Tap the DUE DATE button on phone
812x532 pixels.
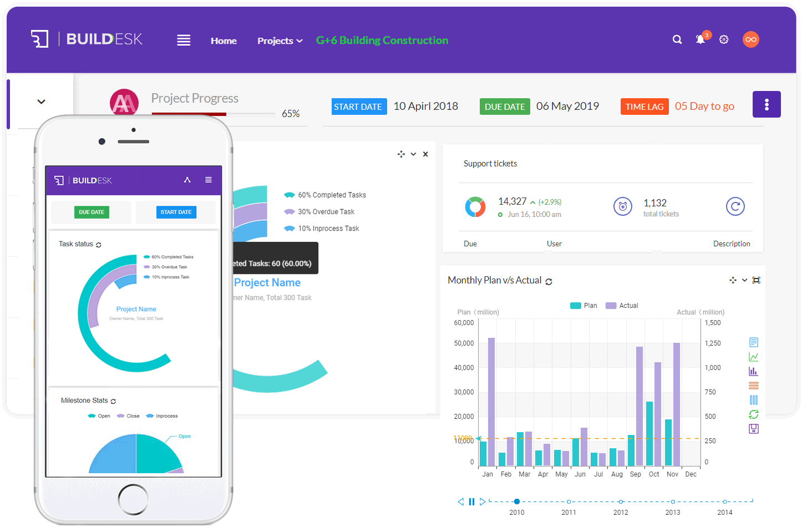coord(92,212)
